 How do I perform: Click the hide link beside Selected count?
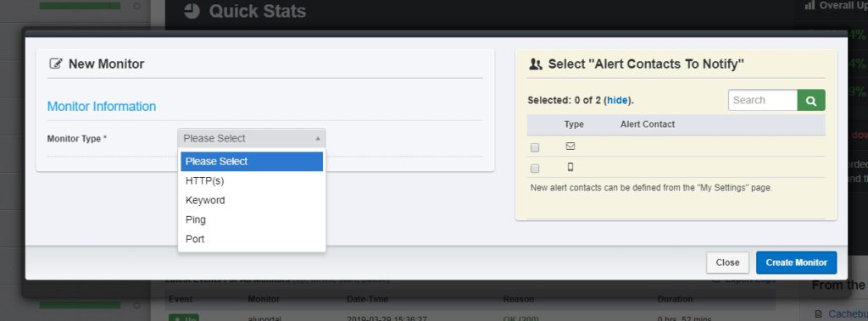coord(617,100)
